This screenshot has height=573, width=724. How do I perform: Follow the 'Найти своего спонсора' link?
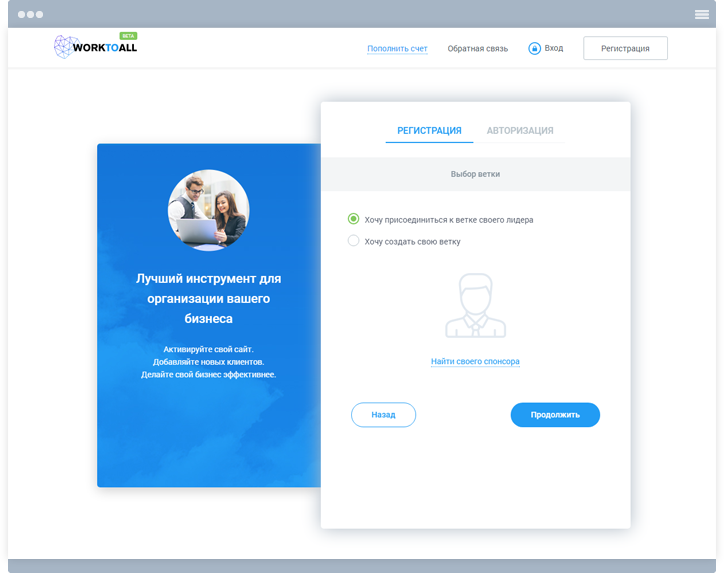475,361
